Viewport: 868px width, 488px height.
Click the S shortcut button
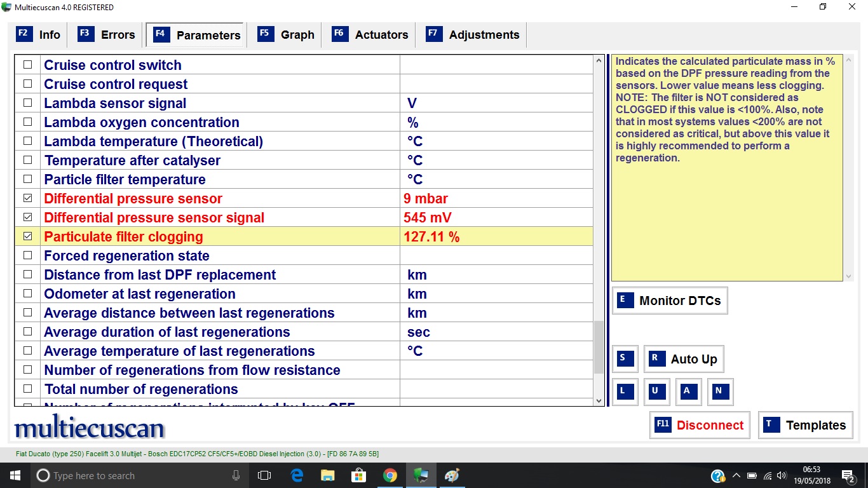625,359
